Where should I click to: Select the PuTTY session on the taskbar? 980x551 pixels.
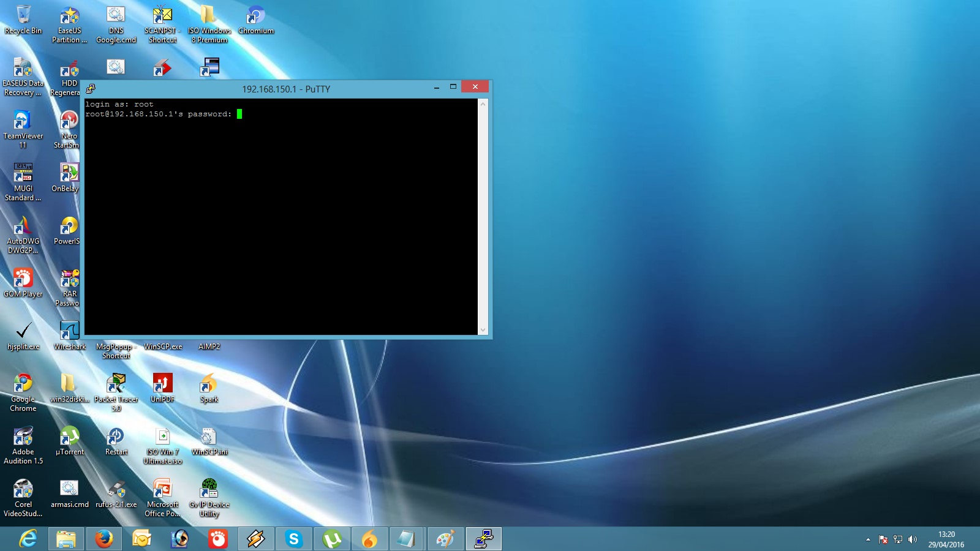pyautogui.click(x=483, y=539)
